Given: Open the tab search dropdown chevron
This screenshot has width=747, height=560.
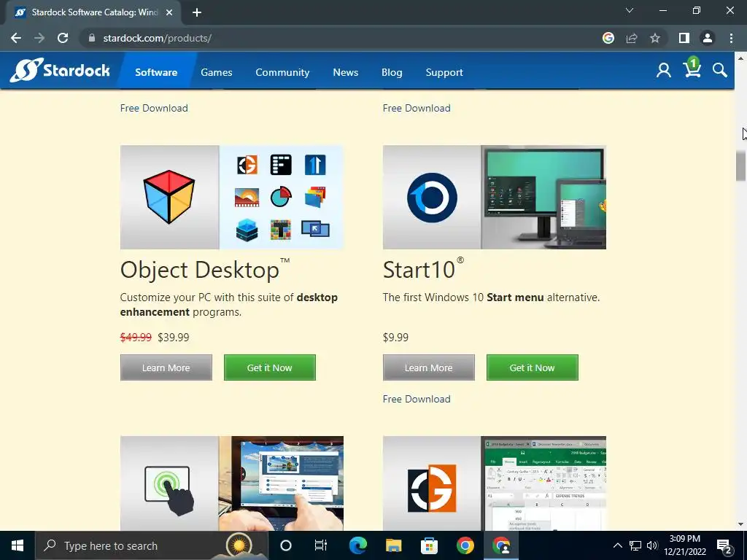Looking at the screenshot, I should click(x=630, y=10).
